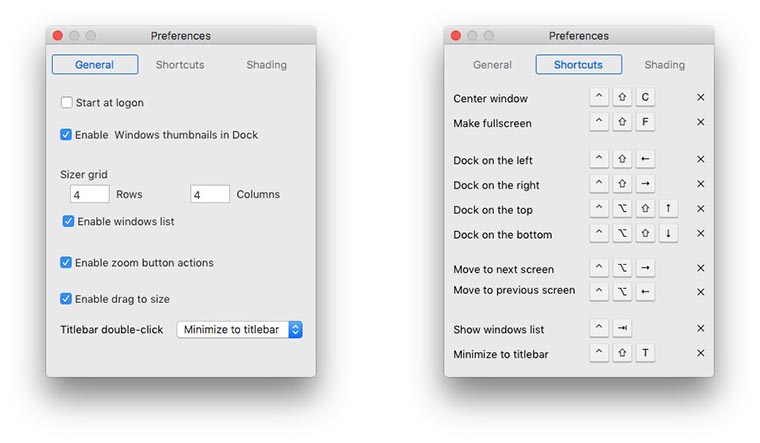Click the Rows number field
Screen dimensions: 760x443
coord(89,195)
